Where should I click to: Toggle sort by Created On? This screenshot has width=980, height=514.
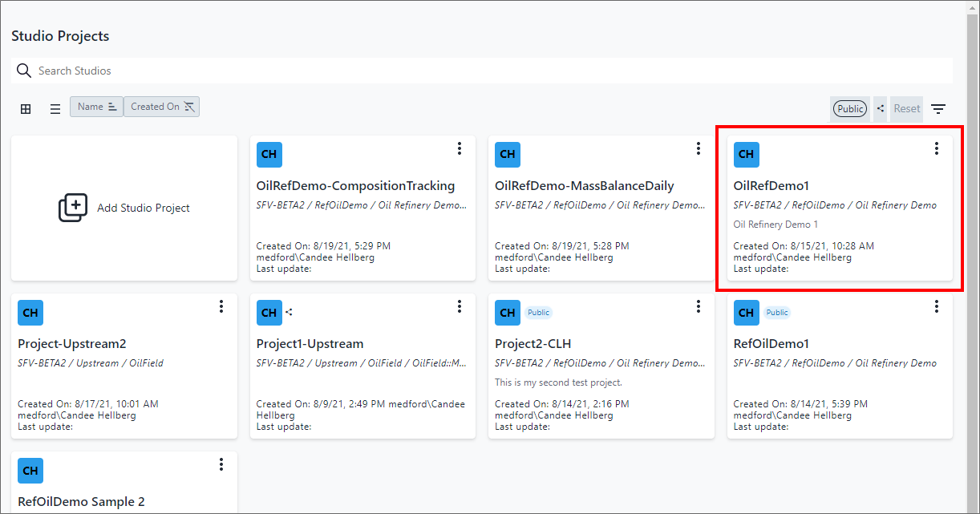[162, 107]
